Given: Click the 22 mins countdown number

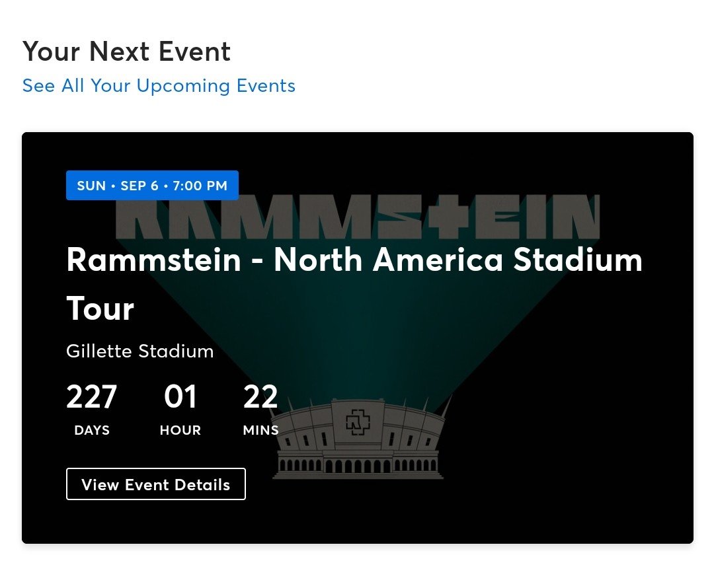Looking at the screenshot, I should coord(260,396).
